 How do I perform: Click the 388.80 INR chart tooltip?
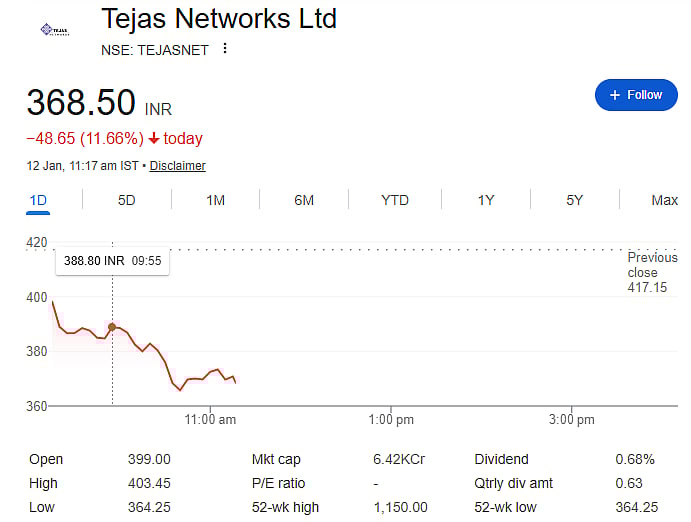(x=112, y=260)
